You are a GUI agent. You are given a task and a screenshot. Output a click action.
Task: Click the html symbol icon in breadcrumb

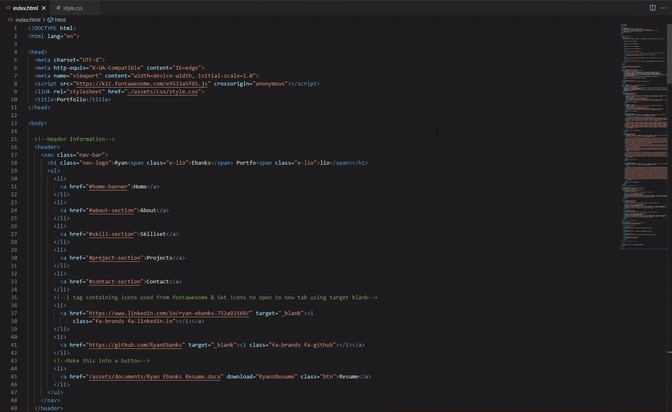coord(50,20)
